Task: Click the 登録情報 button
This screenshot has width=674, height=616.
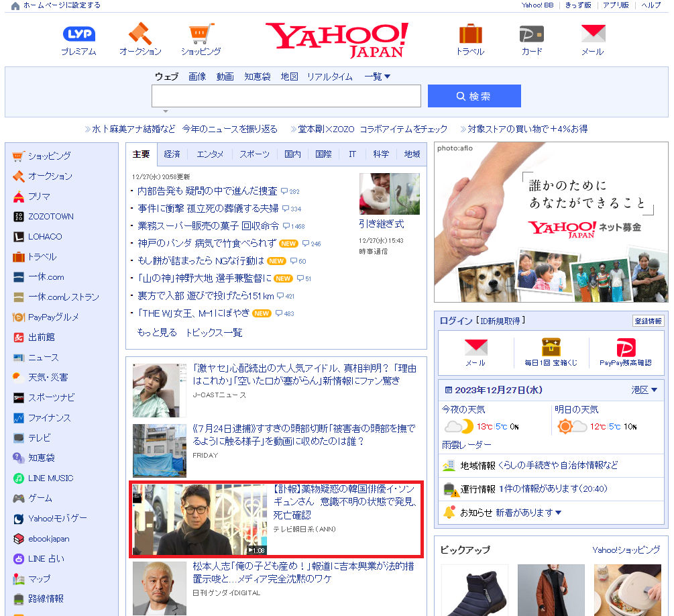Action: 649,321
